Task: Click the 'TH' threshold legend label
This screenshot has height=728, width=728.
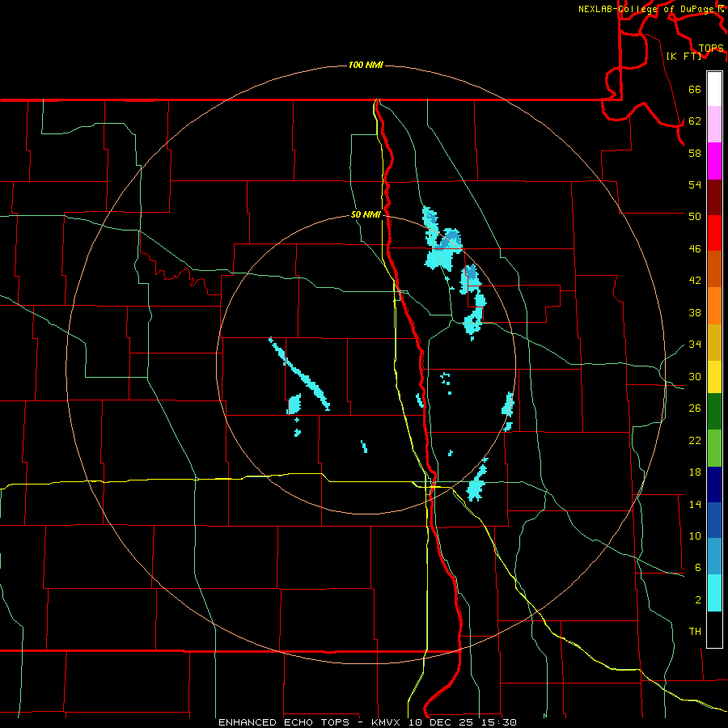Action: 695,632
